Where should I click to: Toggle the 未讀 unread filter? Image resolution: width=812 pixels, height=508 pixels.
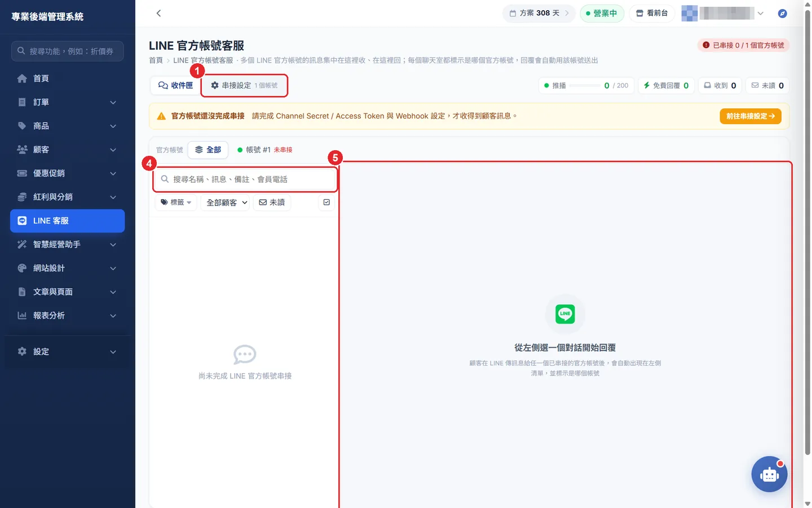tap(272, 202)
